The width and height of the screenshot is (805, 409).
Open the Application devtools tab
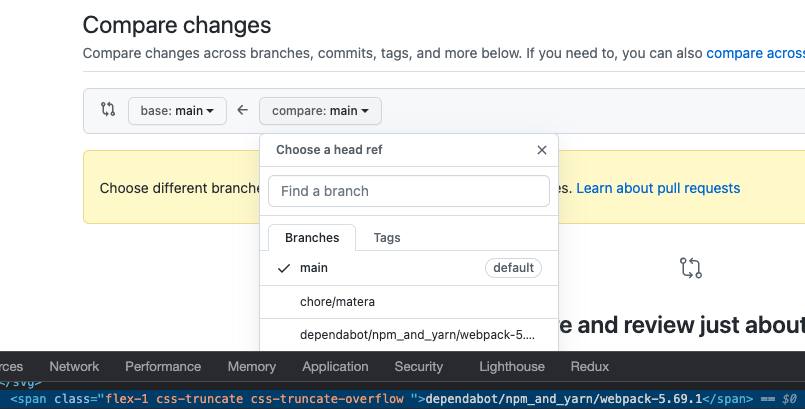coord(335,366)
